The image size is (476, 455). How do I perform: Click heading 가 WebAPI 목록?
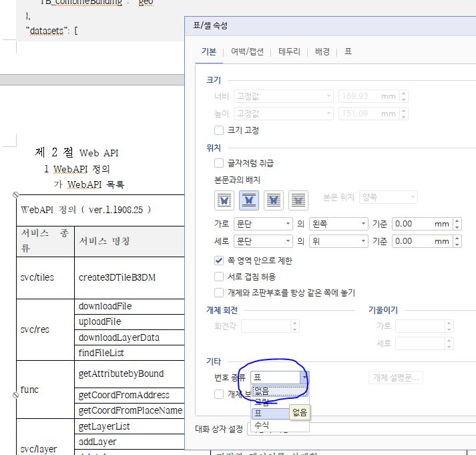point(89,184)
